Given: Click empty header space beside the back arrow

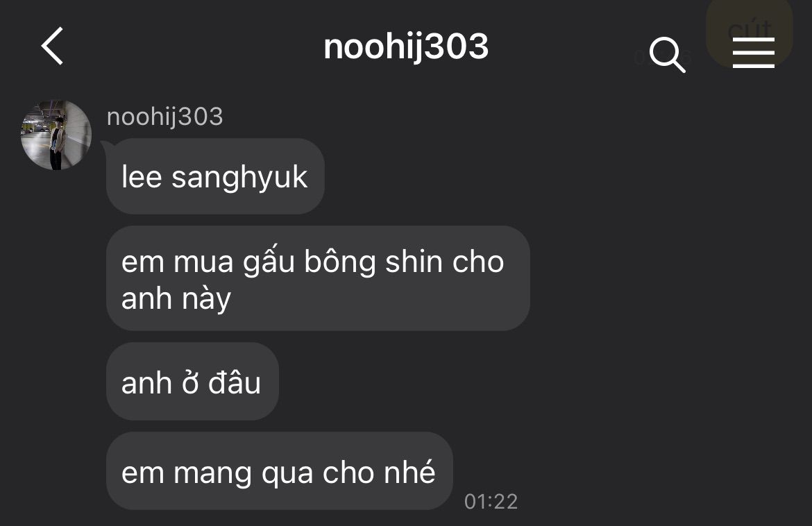Looking at the screenshot, I should pos(192,46).
